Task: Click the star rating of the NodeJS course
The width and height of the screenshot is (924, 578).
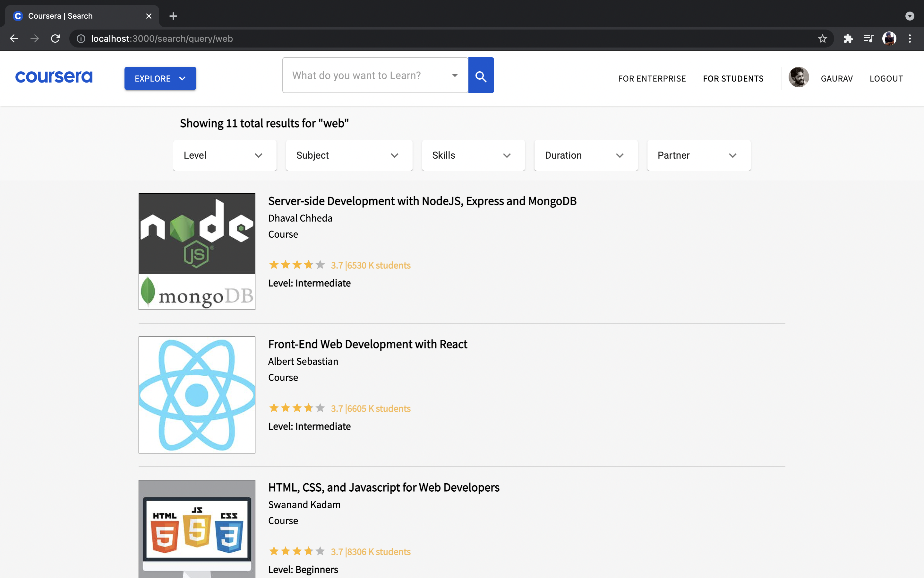Action: coord(297,265)
